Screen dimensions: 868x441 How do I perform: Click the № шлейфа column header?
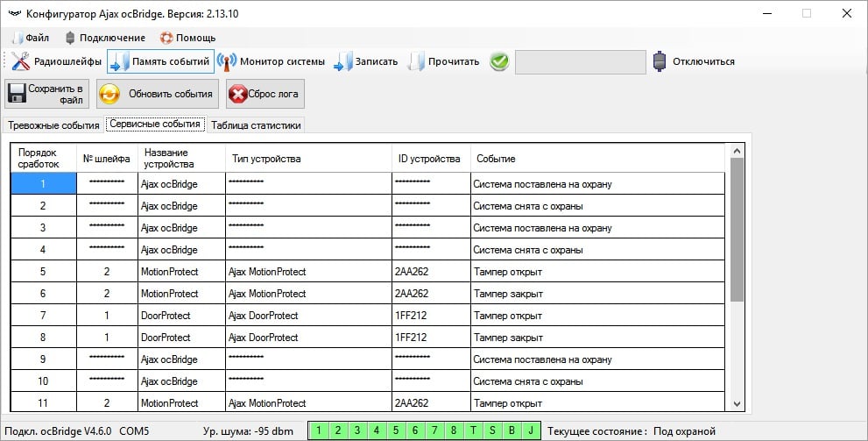point(107,159)
